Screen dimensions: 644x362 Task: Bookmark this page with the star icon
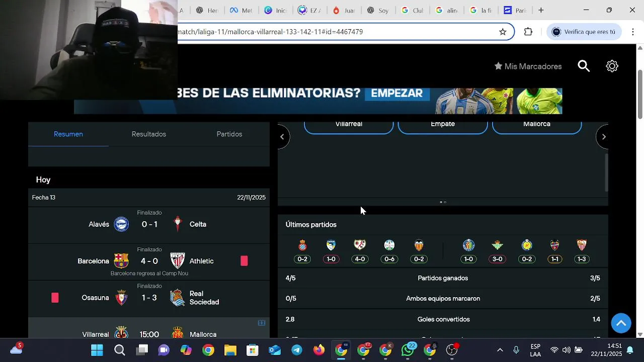(503, 32)
